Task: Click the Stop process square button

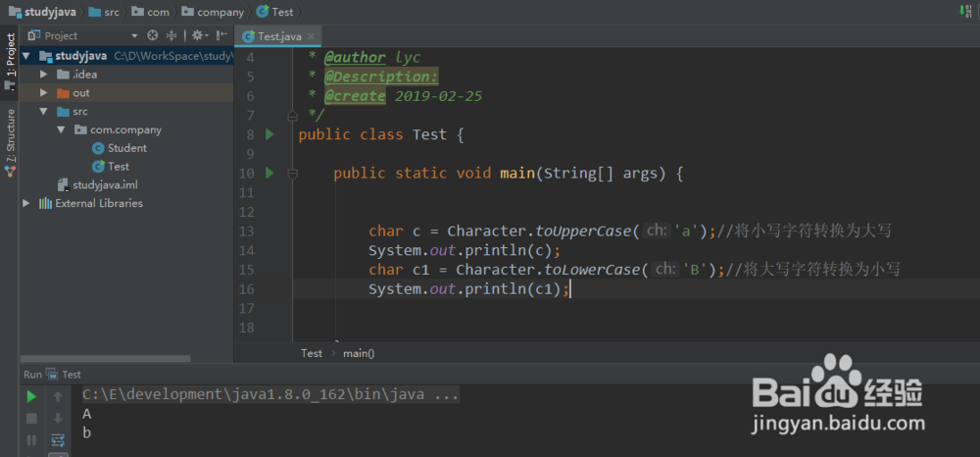Action: coord(31,418)
